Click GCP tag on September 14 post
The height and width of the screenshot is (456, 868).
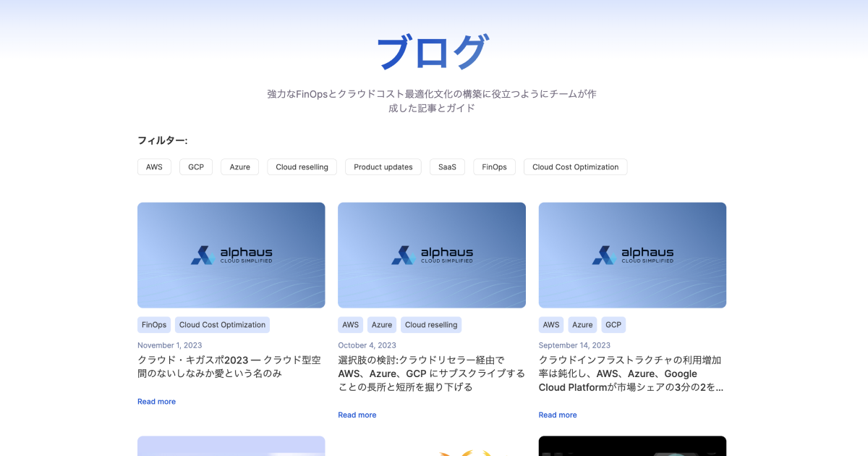coord(613,324)
